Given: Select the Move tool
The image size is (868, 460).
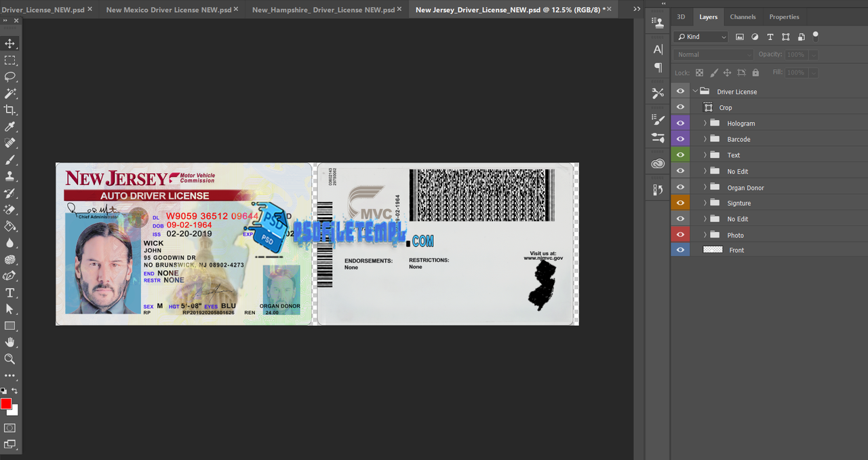Looking at the screenshot, I should pyautogui.click(x=9, y=43).
